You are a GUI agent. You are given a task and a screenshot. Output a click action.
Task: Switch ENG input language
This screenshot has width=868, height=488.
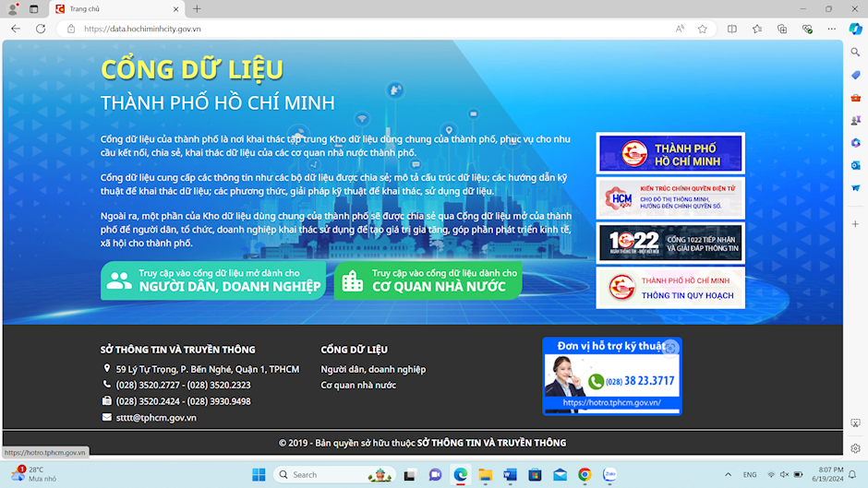[750, 475]
